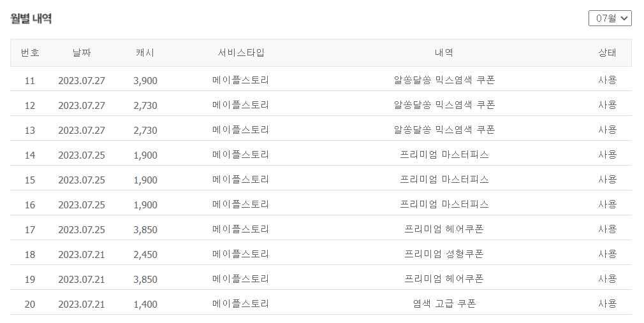Select row 11 알쏭달쏭 믹스염색 쿠폰 entry

[444, 80]
